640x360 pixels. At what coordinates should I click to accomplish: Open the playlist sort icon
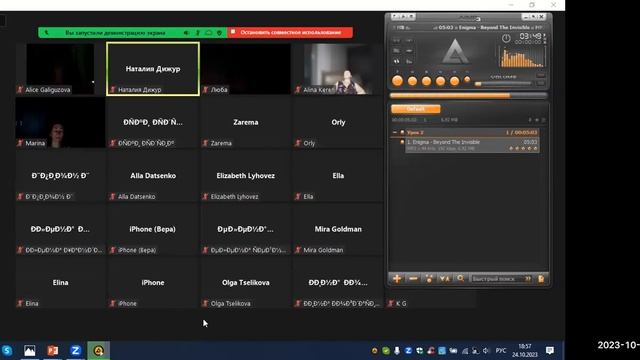[x=444, y=279]
